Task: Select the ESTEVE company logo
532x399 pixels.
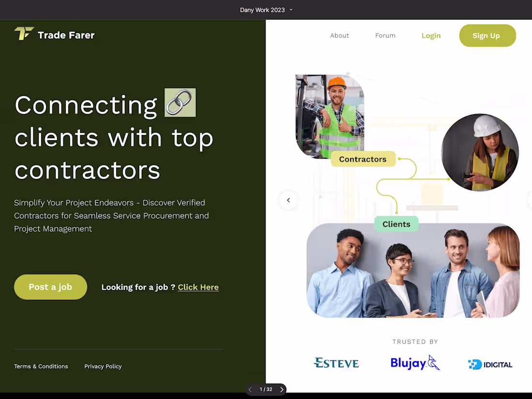Action: (x=336, y=363)
